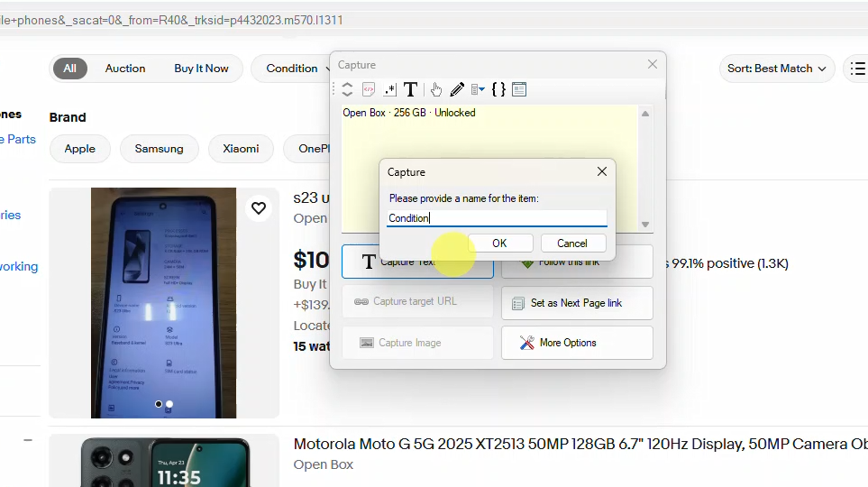This screenshot has width=868, height=487.
Task: Click the page icon on Set as Next Page
Action: point(518,303)
